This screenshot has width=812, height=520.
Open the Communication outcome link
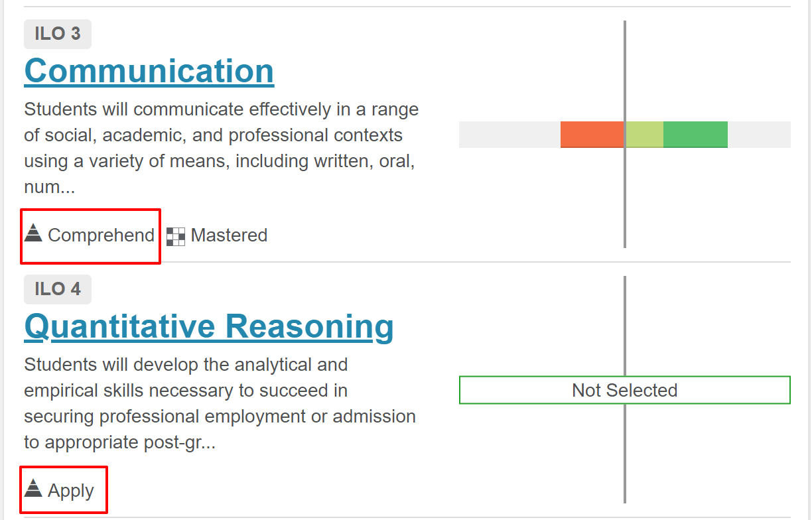pyautogui.click(x=149, y=71)
